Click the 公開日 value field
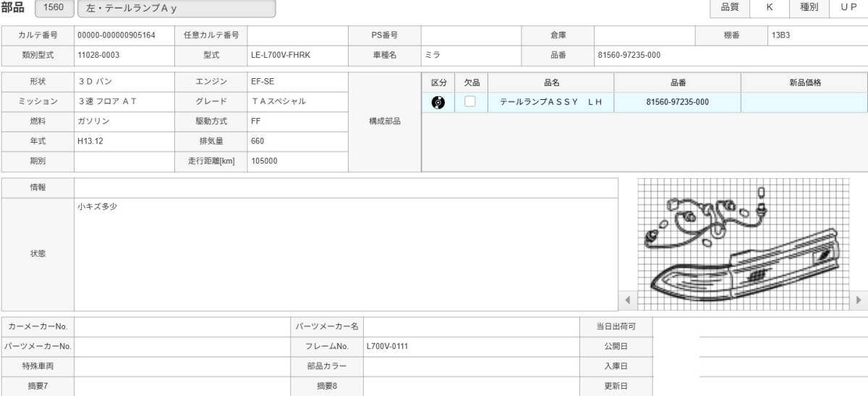The image size is (868, 396). click(760, 347)
